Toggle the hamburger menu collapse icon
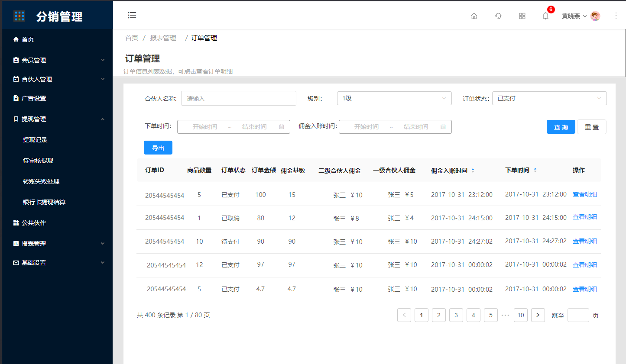Screen dimensions: 626x364 (132, 15)
